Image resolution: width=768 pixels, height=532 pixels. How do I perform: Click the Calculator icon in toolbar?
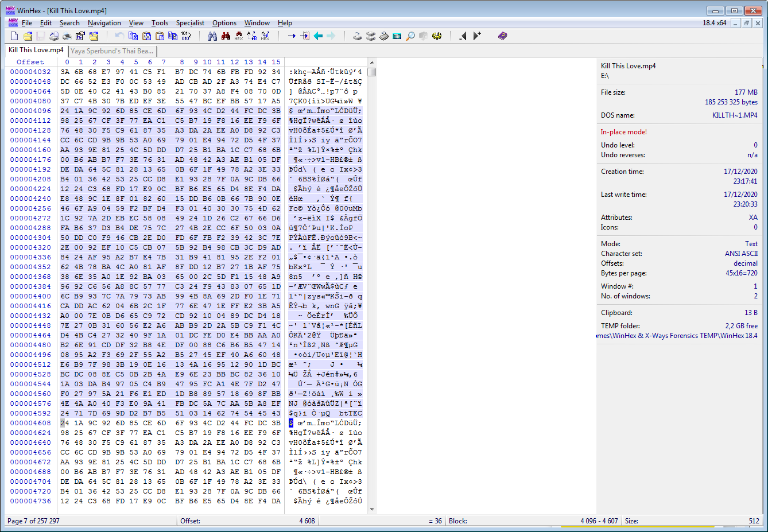pos(397,36)
